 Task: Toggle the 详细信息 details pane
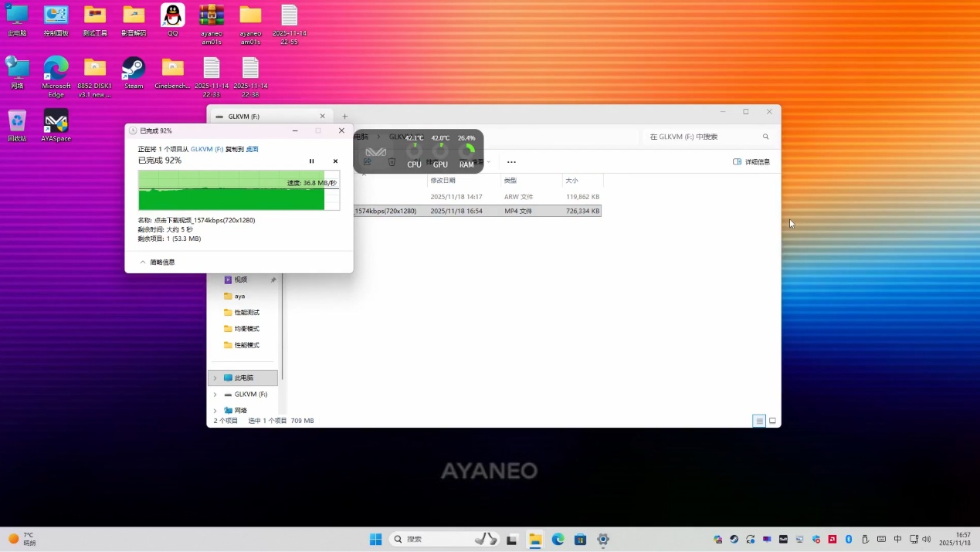pos(751,162)
